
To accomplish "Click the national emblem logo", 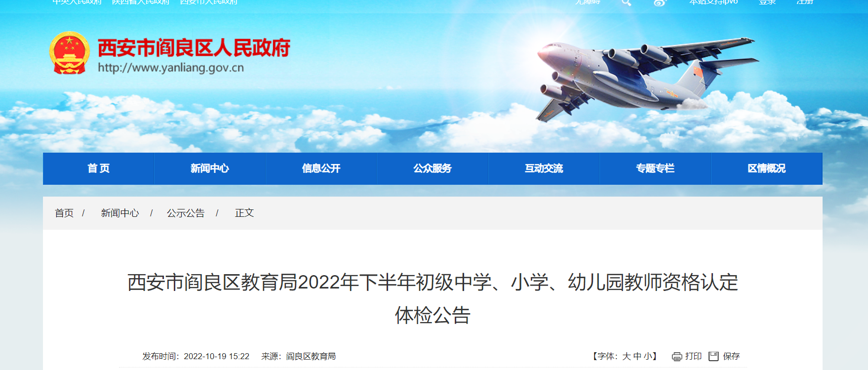I will click(x=70, y=53).
